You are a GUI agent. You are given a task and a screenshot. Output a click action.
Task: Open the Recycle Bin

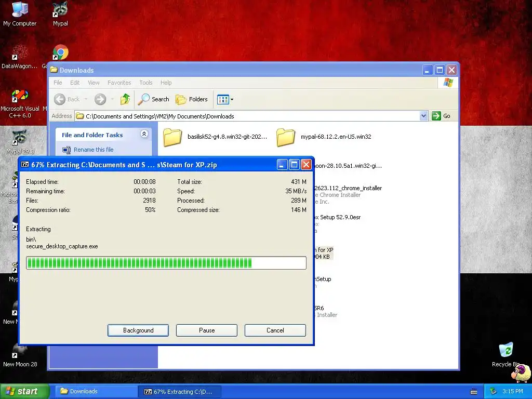tap(506, 354)
